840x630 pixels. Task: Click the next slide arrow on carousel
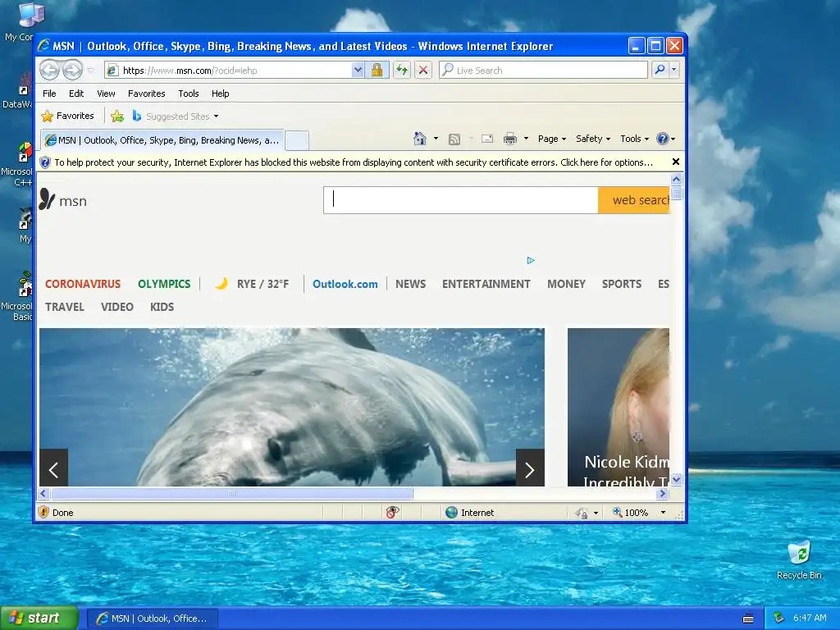[530, 468]
